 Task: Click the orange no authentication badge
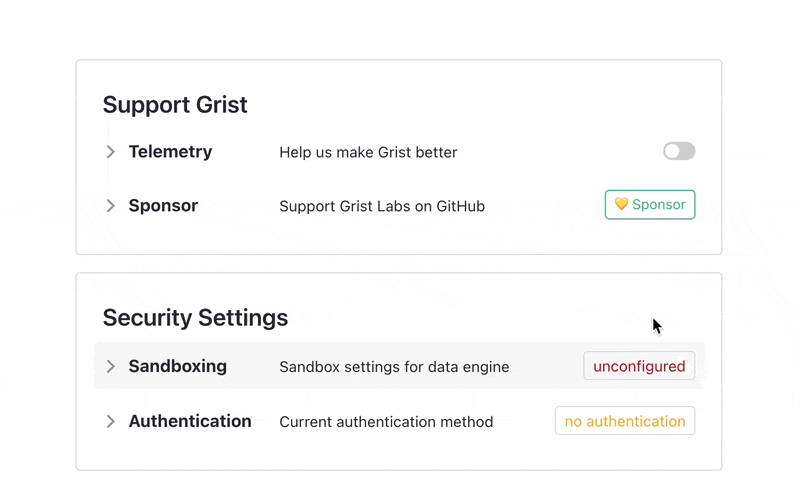coord(624,421)
